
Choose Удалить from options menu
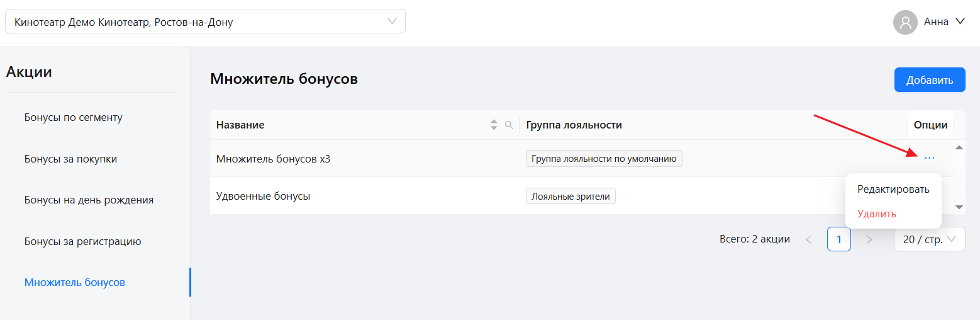877,214
